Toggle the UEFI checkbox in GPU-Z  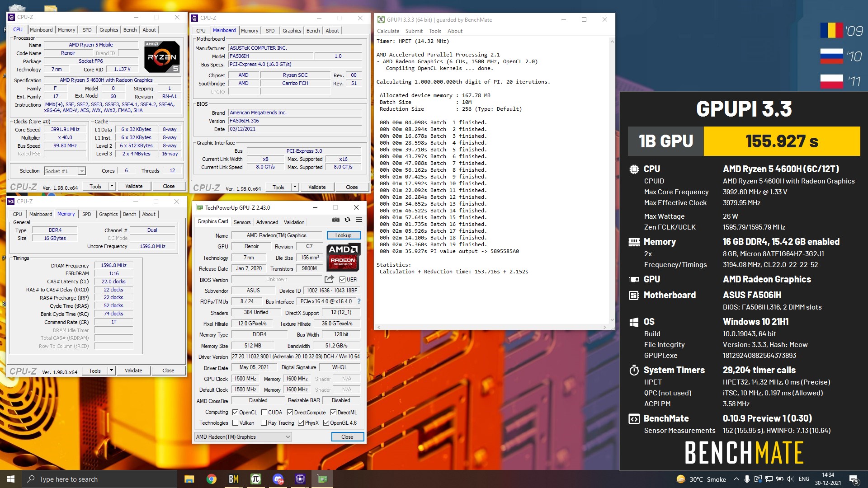[342, 279]
